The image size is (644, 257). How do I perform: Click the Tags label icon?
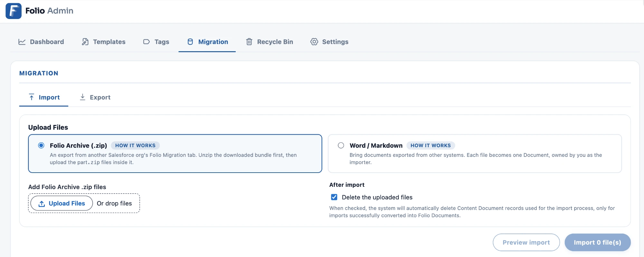click(147, 42)
